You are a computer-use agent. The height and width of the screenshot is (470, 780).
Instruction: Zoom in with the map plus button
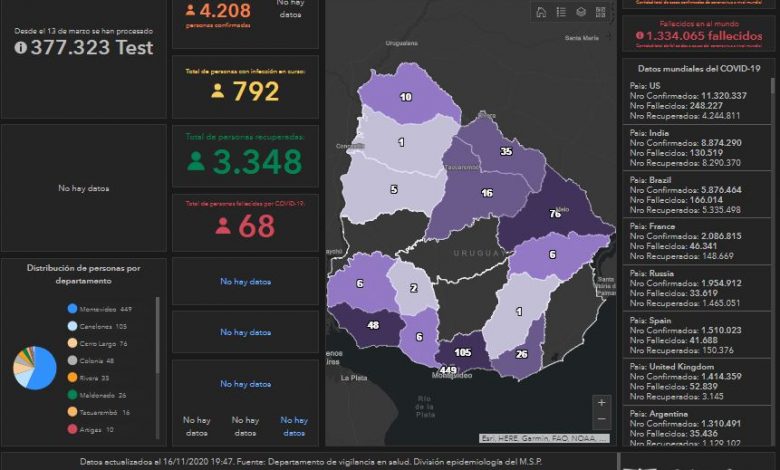pos(601,402)
